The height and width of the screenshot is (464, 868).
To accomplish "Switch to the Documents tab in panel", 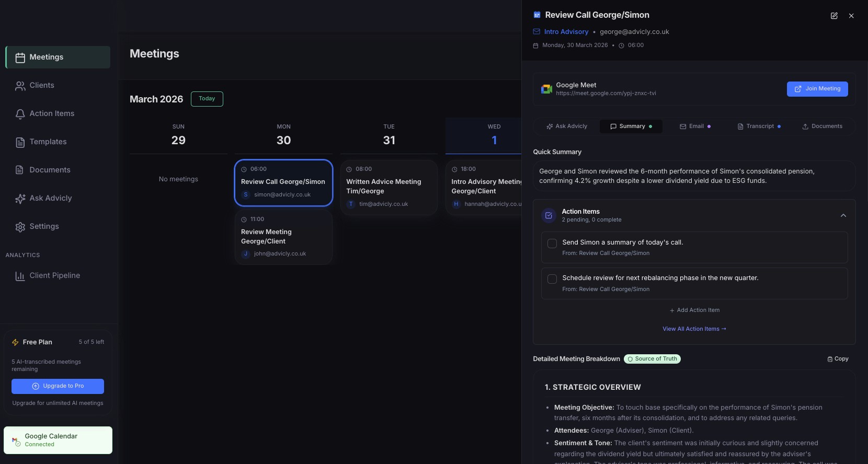I will tap(823, 126).
